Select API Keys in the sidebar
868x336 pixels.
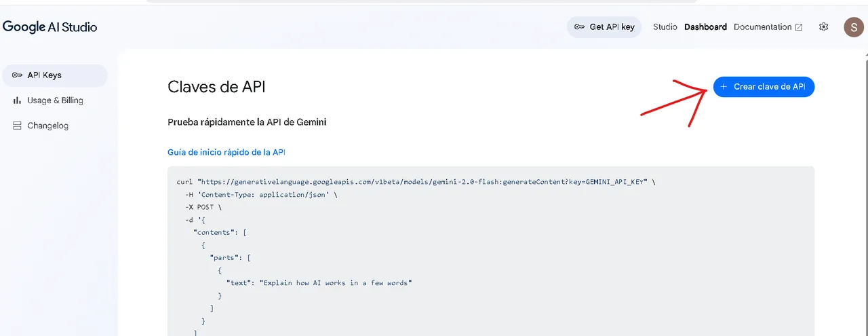(x=55, y=75)
